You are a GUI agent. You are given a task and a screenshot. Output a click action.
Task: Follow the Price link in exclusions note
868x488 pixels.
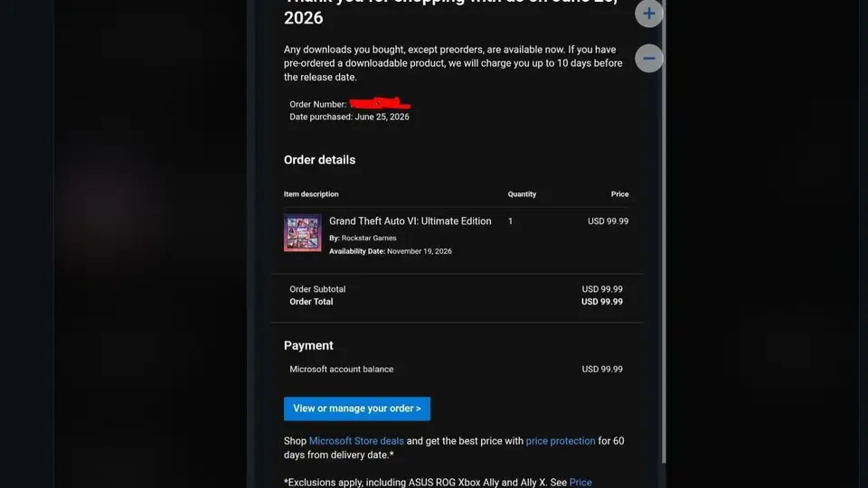(x=580, y=483)
